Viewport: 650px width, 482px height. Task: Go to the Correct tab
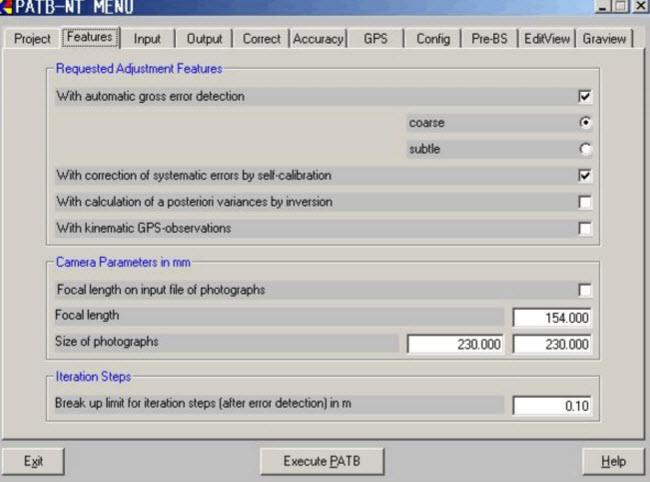pyautogui.click(x=262, y=39)
